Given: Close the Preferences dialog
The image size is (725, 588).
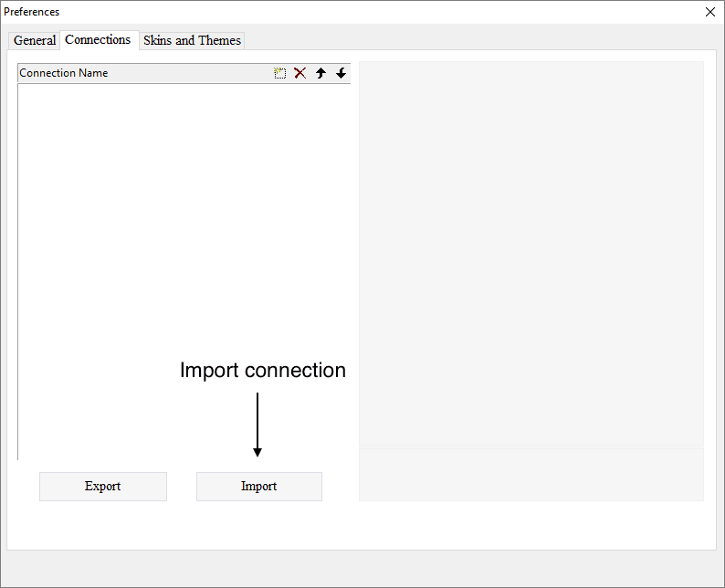Looking at the screenshot, I should (x=710, y=12).
